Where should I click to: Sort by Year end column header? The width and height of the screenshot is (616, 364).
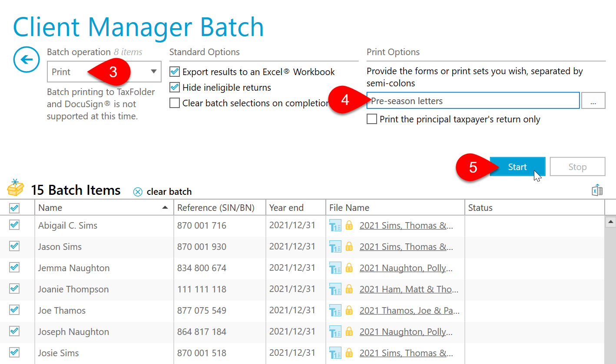[x=296, y=208]
